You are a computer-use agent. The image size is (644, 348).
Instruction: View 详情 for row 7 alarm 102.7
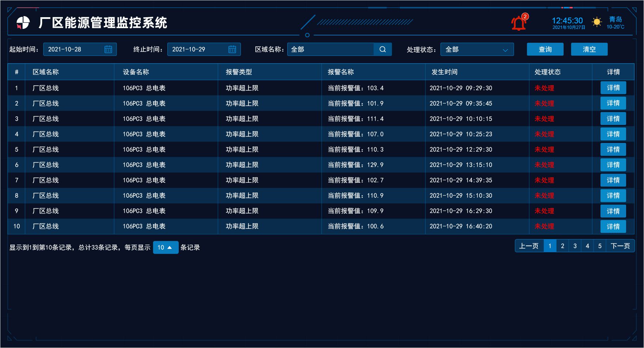[613, 180]
